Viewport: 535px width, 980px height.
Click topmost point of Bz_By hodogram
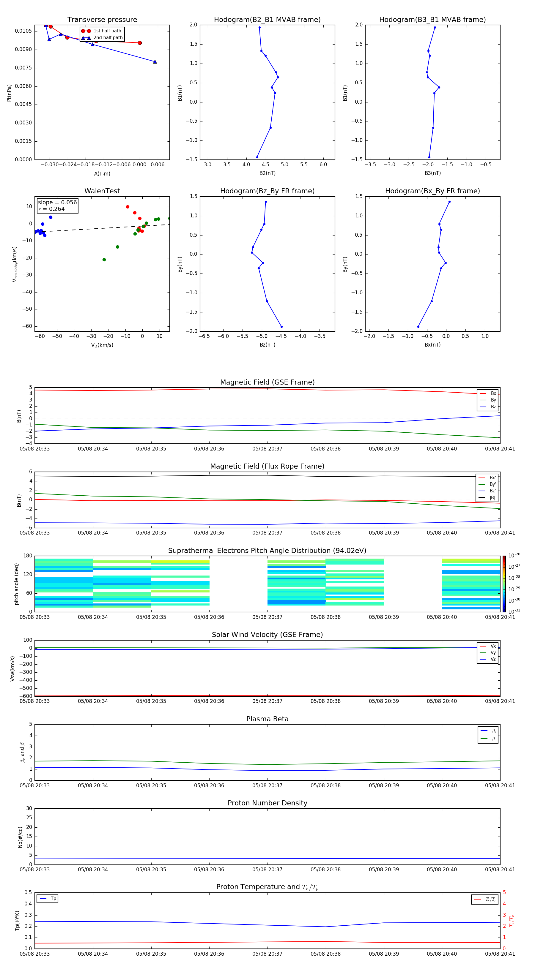[266, 202]
